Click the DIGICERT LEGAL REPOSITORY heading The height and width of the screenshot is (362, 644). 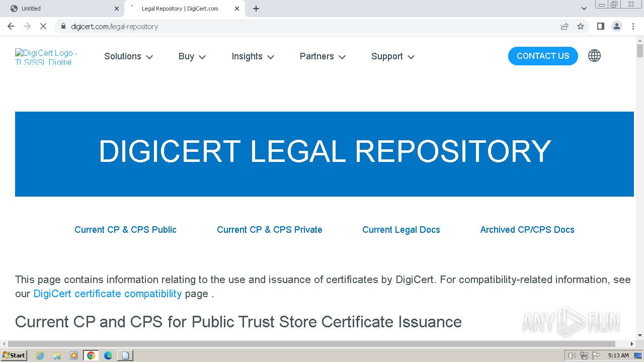[325, 151]
